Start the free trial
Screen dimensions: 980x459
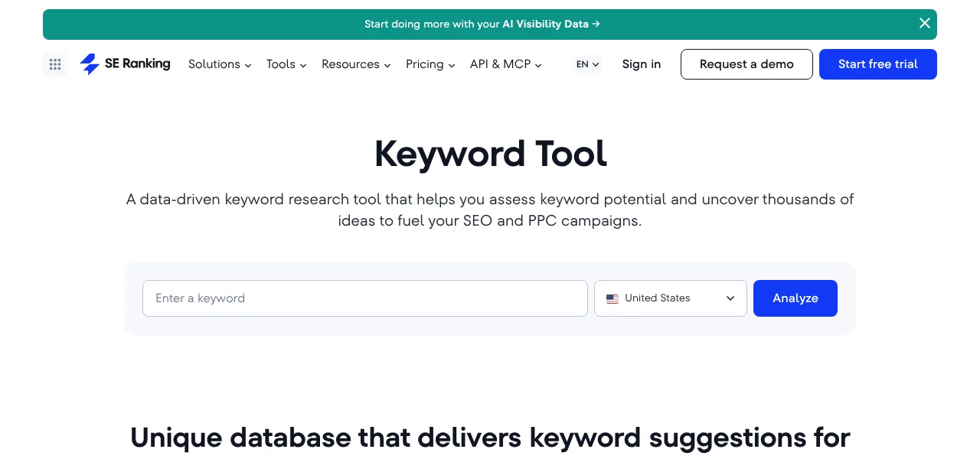click(x=878, y=64)
